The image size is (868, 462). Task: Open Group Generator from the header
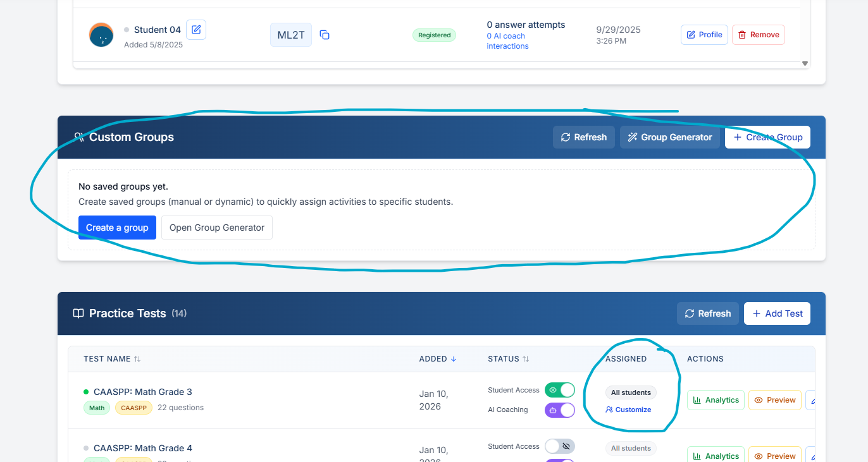click(669, 137)
